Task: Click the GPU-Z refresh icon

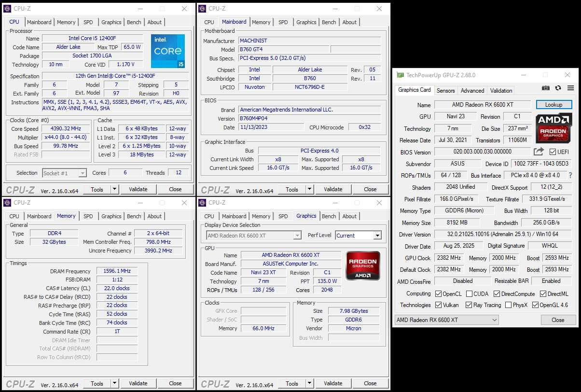Action: [558, 88]
